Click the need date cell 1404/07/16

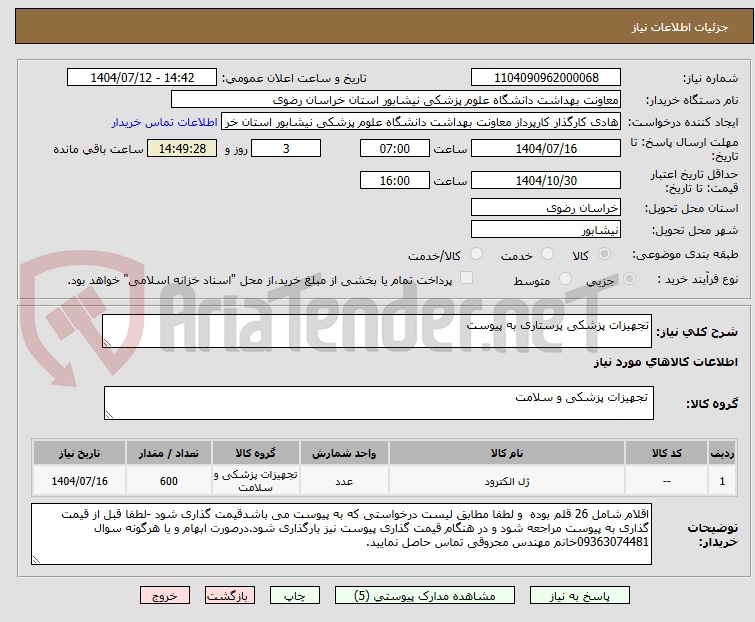click(79, 480)
